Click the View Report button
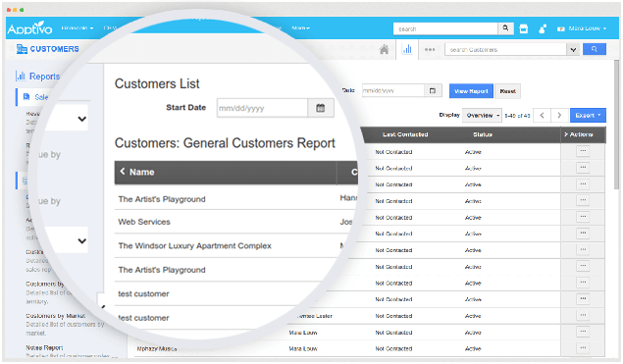623x364 pixels. [471, 91]
